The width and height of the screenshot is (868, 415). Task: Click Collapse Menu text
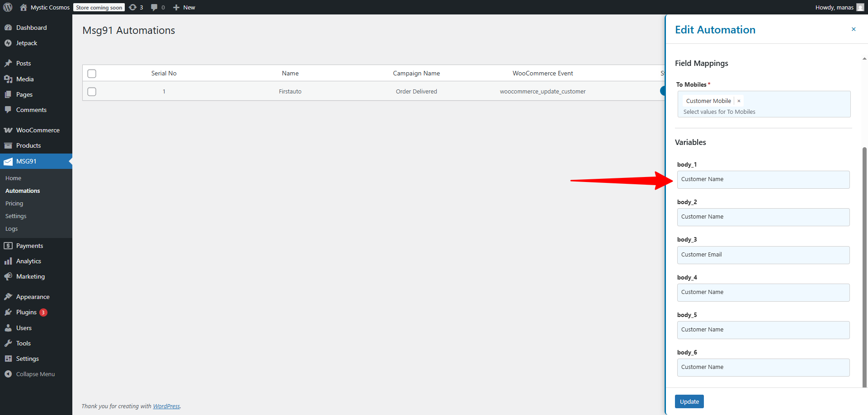pos(35,374)
